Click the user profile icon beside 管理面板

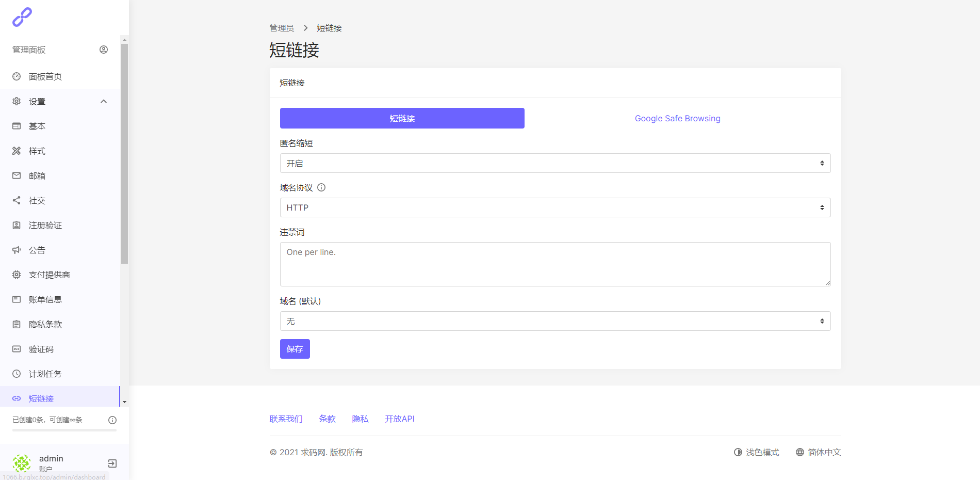pos(104,50)
